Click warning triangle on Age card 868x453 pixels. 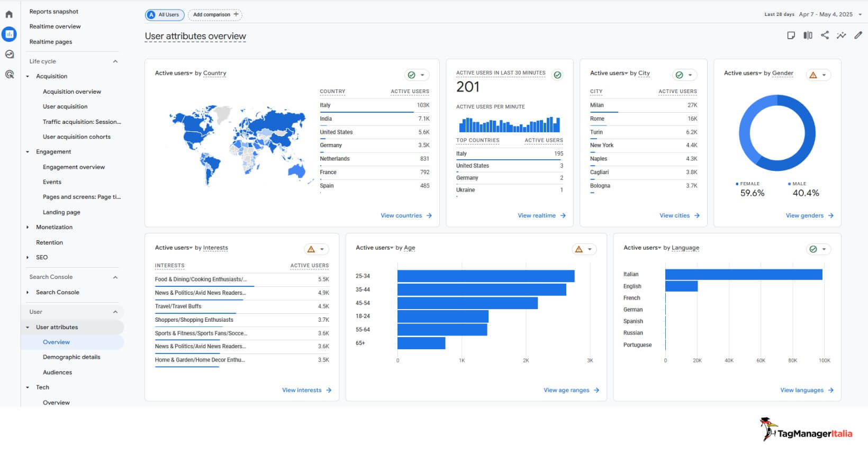pos(579,249)
